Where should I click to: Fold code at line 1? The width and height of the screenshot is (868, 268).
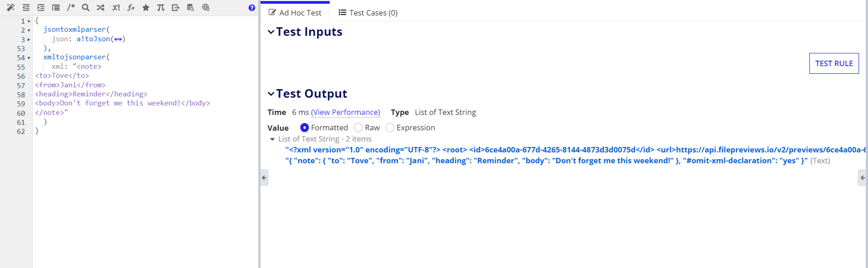click(29, 21)
